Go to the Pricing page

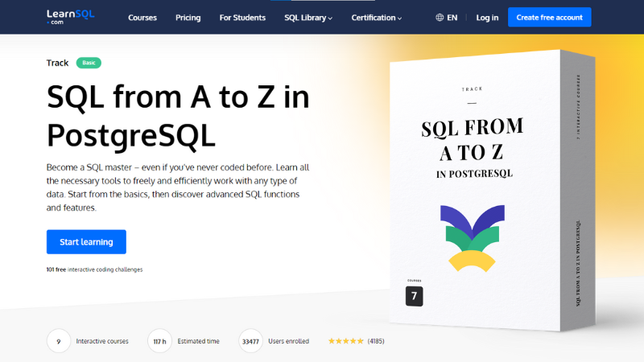[x=188, y=18]
